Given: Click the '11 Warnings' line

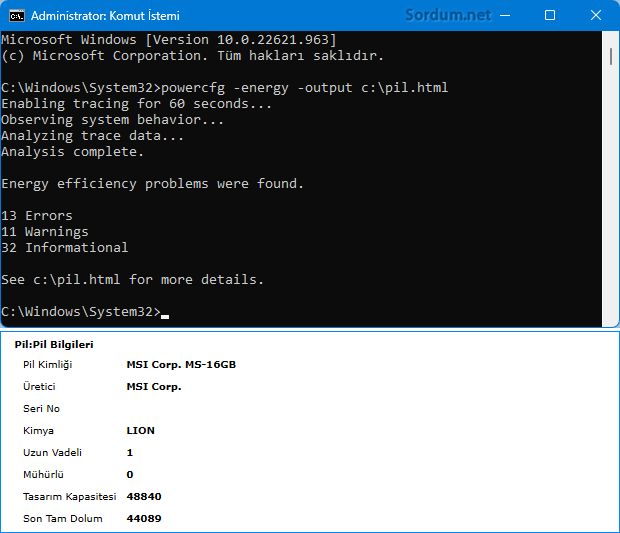Looking at the screenshot, I should (x=45, y=232).
